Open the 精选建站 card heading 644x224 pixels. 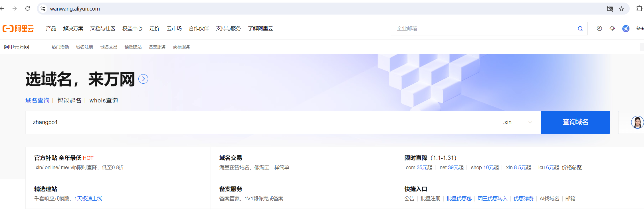(46, 189)
